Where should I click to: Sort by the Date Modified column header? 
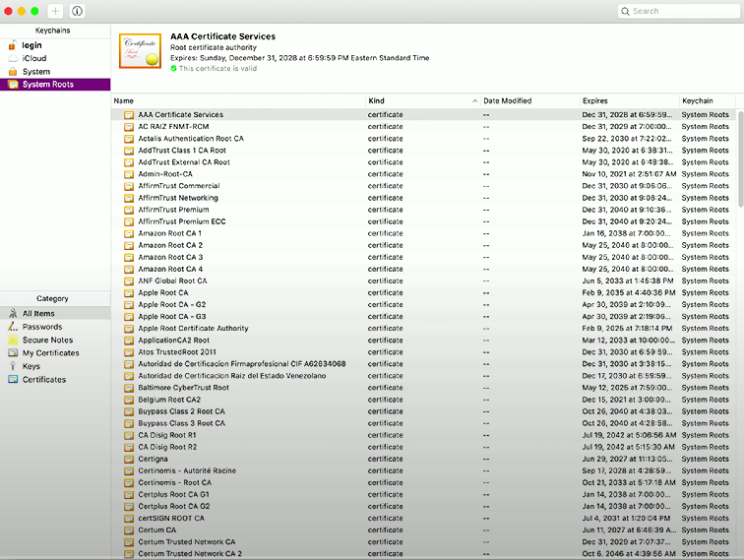(x=529, y=100)
